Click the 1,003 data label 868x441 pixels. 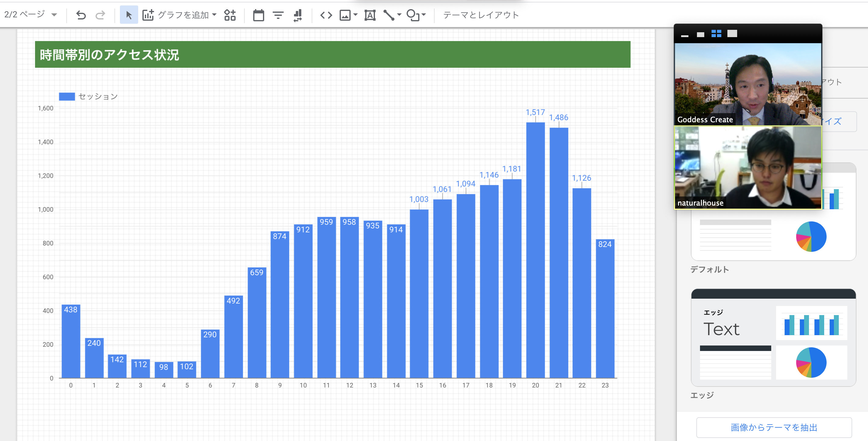click(x=419, y=199)
